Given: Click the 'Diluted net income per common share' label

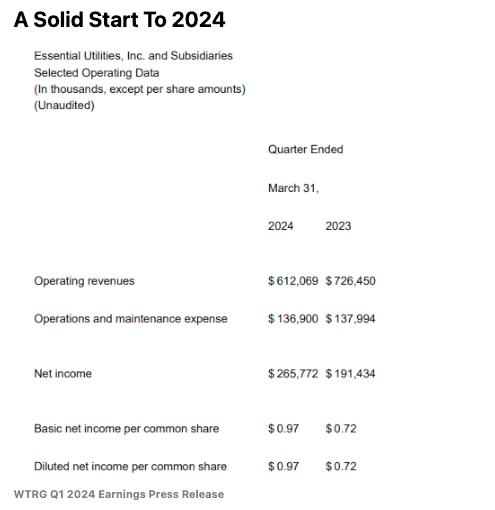Looking at the screenshot, I should click(x=131, y=466).
